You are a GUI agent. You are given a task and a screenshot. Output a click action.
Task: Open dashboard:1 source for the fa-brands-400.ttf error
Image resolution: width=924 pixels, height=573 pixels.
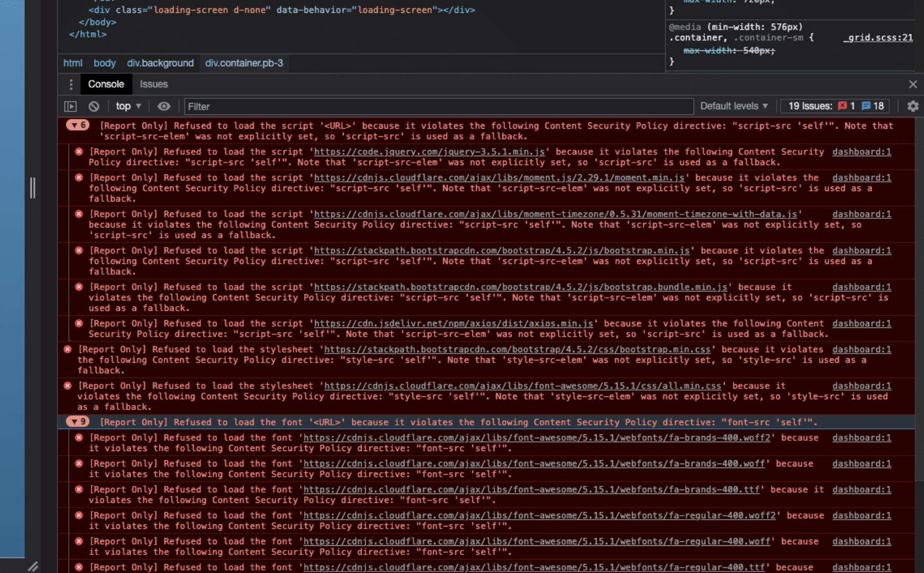pyautogui.click(x=862, y=490)
